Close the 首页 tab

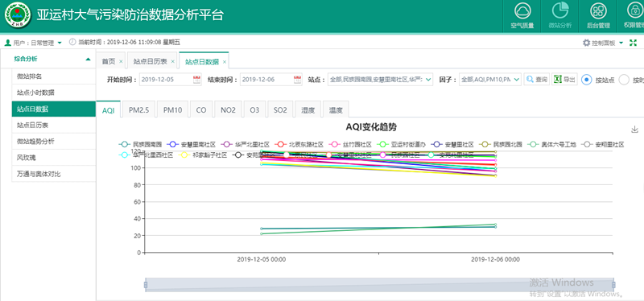(121, 62)
